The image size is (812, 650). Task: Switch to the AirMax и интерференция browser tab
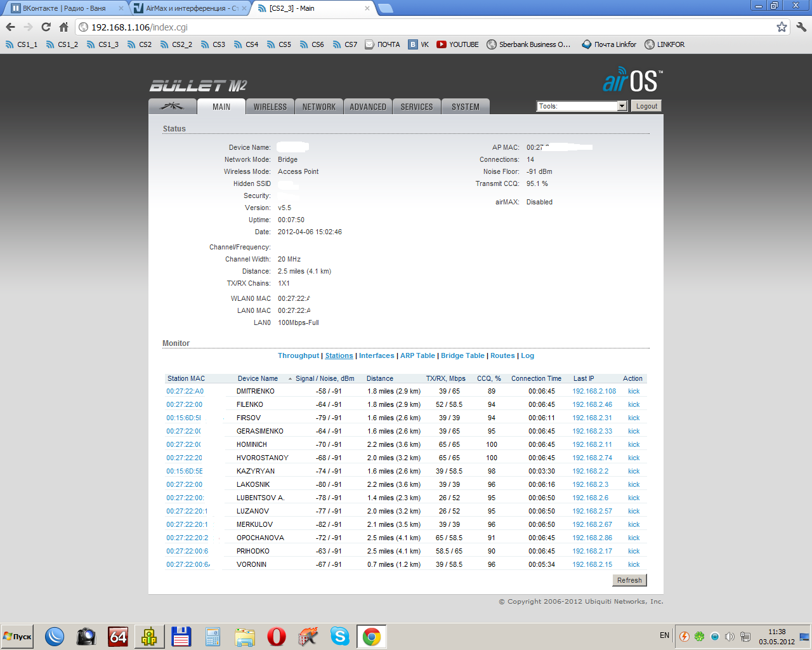point(192,8)
